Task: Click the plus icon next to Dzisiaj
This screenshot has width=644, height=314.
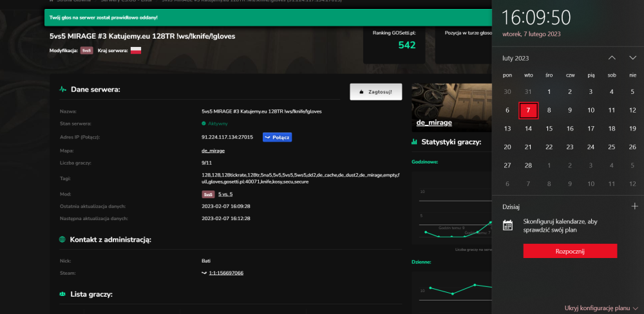Action: [x=634, y=207]
